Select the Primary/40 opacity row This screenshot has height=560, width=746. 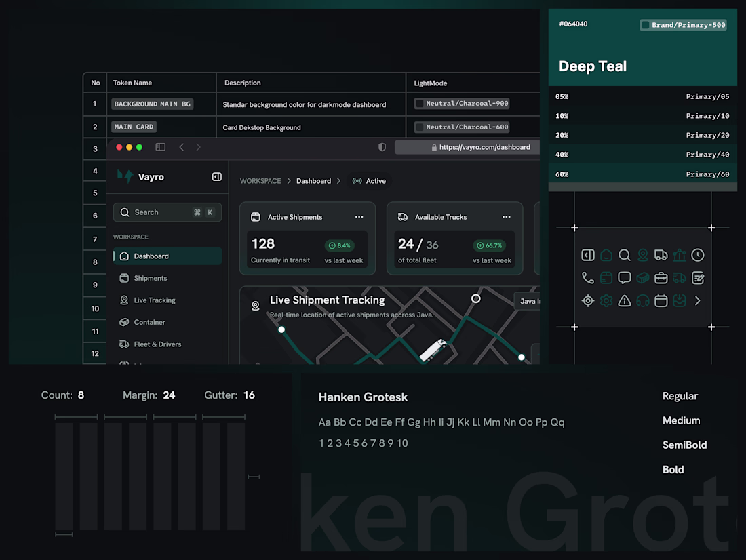(x=643, y=154)
